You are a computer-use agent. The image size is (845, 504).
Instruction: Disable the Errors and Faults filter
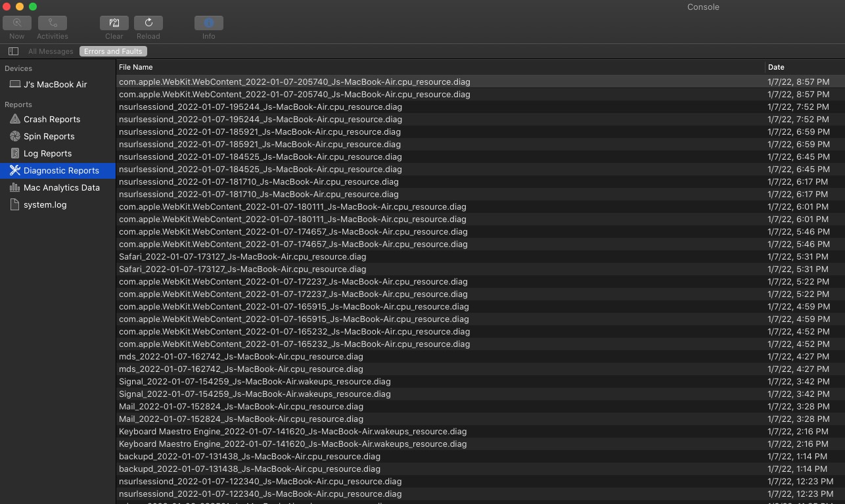pos(112,51)
